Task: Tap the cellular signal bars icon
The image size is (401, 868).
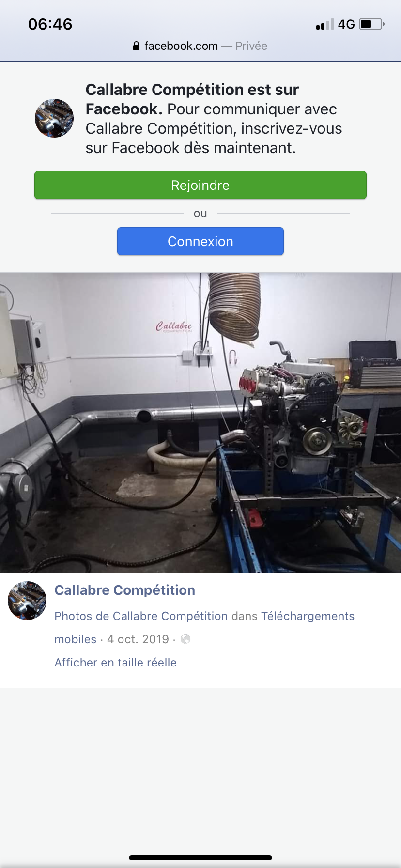Action: [325, 24]
